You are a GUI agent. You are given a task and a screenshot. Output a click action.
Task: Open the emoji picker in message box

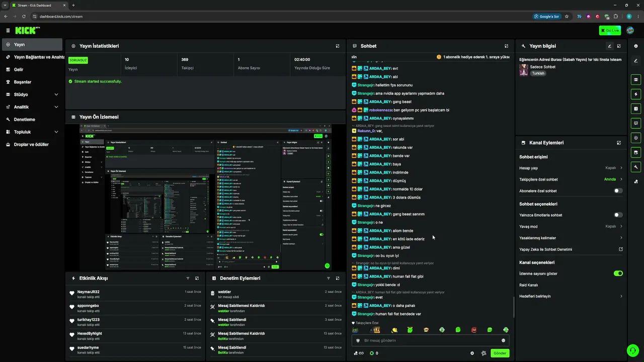[x=503, y=340]
